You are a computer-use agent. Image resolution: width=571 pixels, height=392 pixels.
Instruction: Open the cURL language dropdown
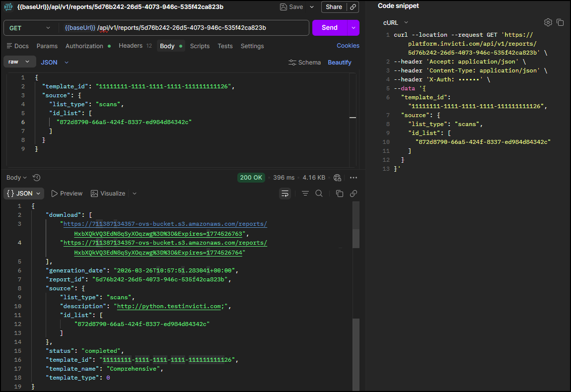pos(396,22)
